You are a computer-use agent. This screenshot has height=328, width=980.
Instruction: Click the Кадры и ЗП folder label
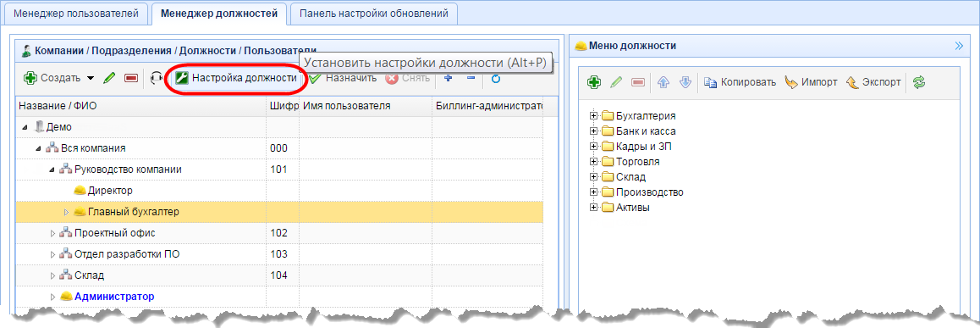644,147
